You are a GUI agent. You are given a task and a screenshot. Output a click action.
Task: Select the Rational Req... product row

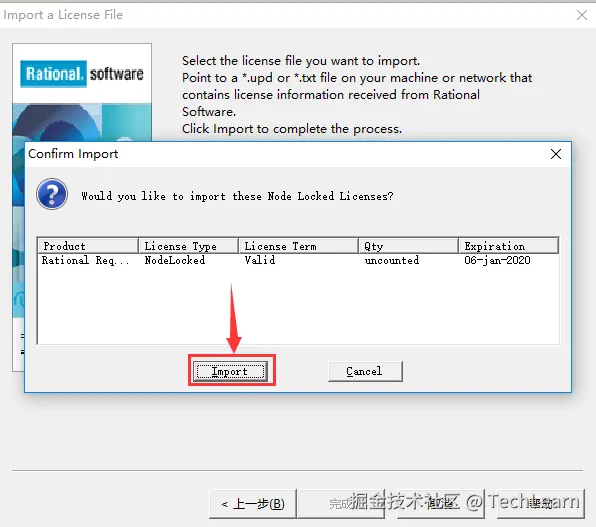tap(298, 260)
